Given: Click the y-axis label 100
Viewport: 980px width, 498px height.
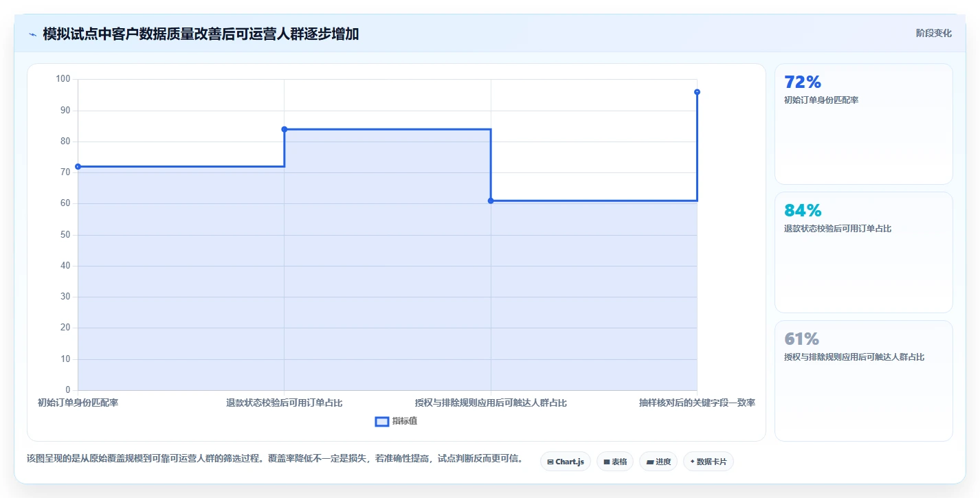Looking at the screenshot, I should 63,79.
